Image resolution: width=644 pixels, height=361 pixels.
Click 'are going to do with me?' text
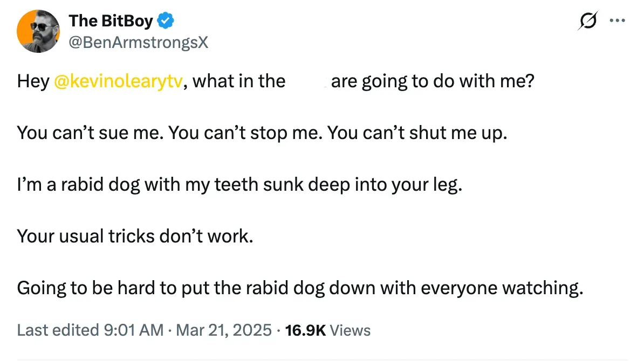point(432,81)
